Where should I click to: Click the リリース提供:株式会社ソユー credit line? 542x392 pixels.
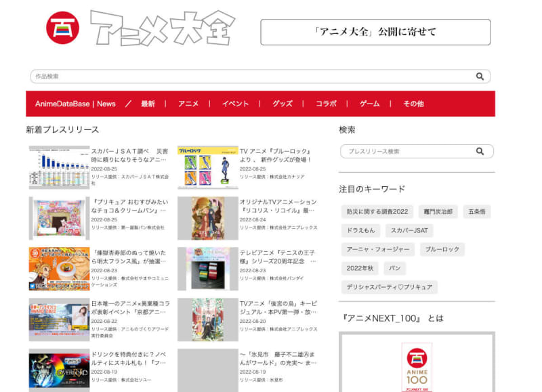pos(121,380)
